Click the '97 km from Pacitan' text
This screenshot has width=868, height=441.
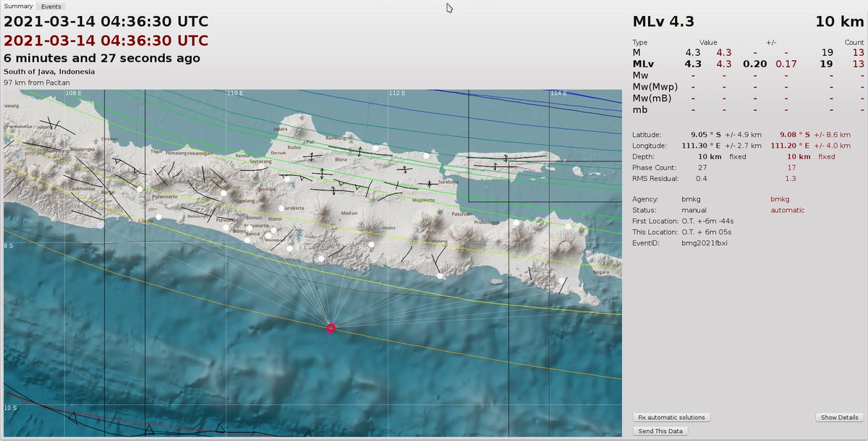coord(37,83)
